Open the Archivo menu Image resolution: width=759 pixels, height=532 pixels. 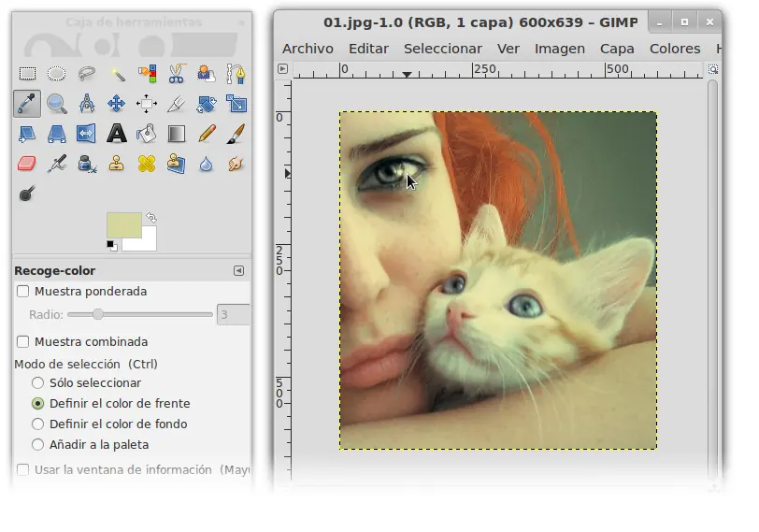(308, 49)
